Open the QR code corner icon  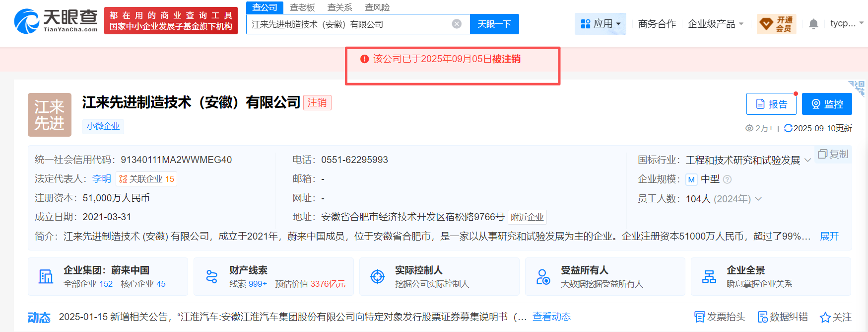(857, 88)
